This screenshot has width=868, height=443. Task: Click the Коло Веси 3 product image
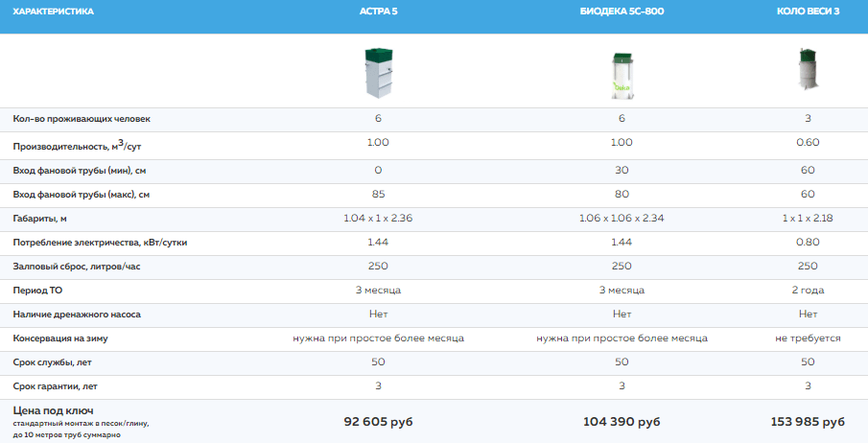[x=808, y=70]
